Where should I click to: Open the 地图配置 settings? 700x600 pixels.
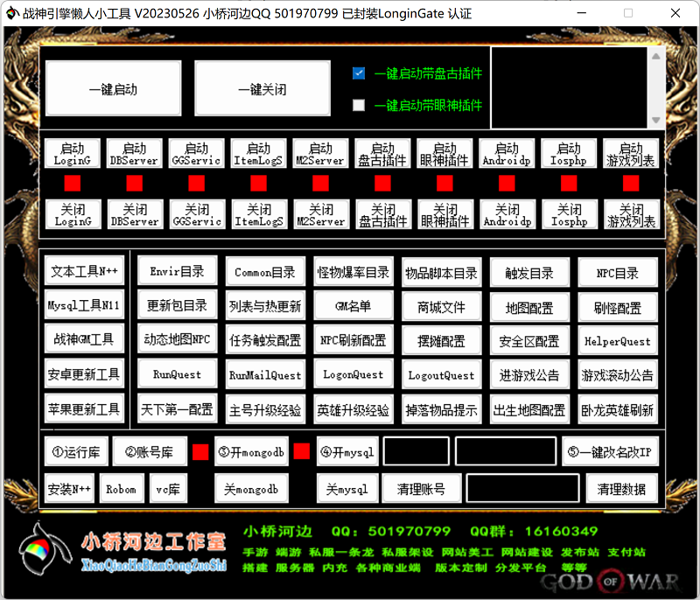coord(528,306)
